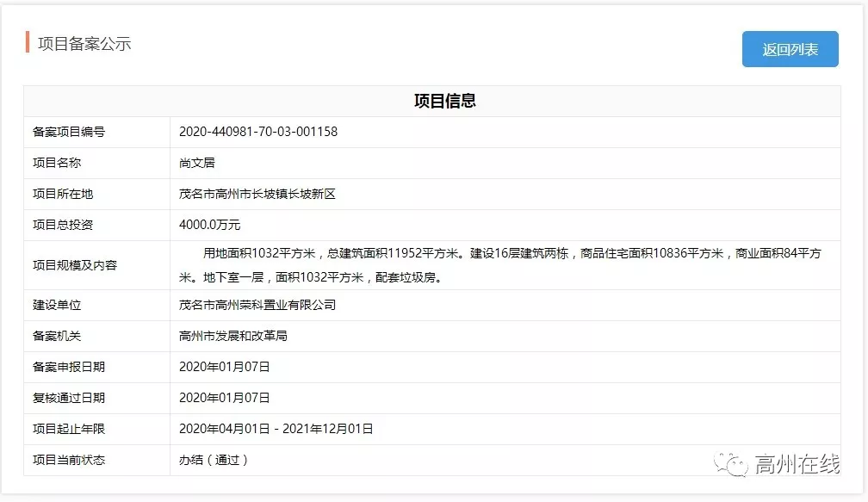868x502 pixels.
Task: Click the 返回列表 button
Action: [789, 49]
